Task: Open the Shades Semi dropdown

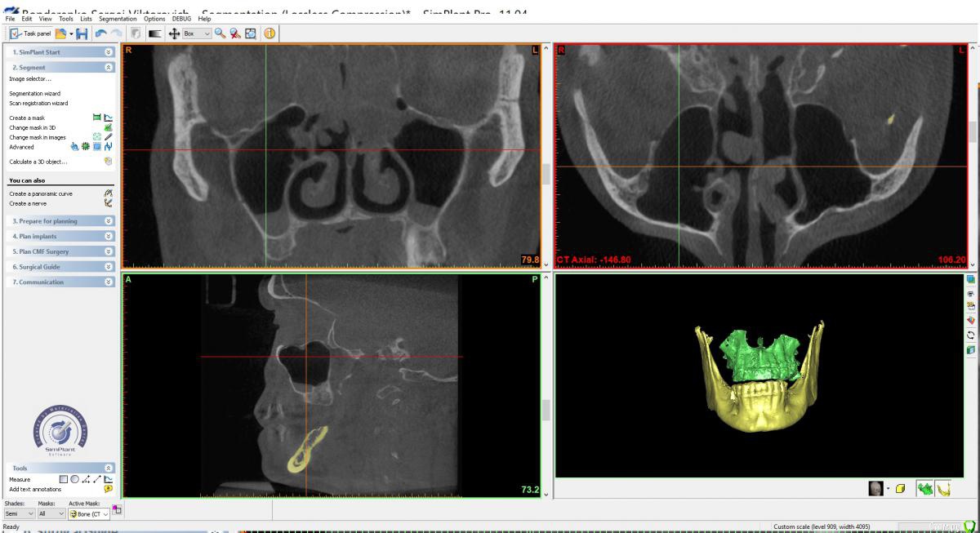Action: (x=18, y=513)
